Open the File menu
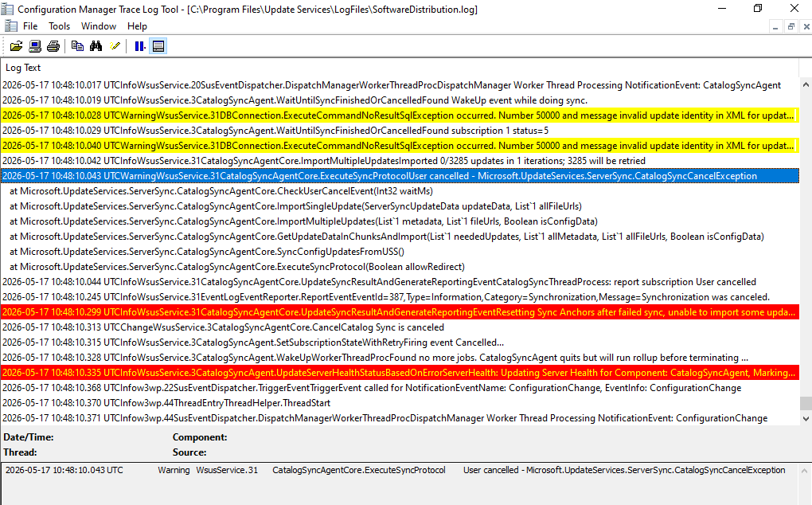This screenshot has height=505, width=812. tap(30, 26)
